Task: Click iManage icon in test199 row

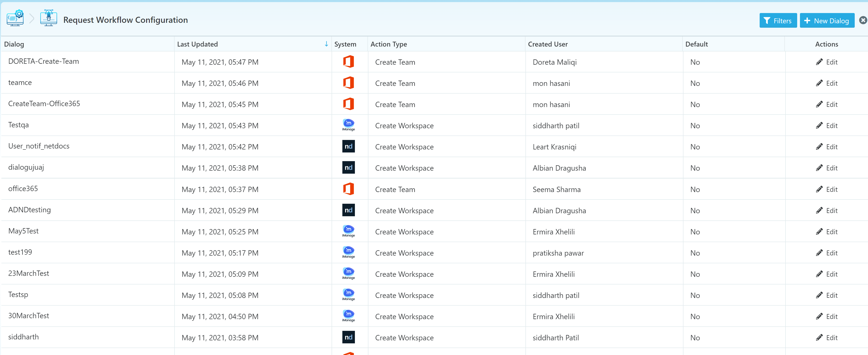Action: pos(348,252)
